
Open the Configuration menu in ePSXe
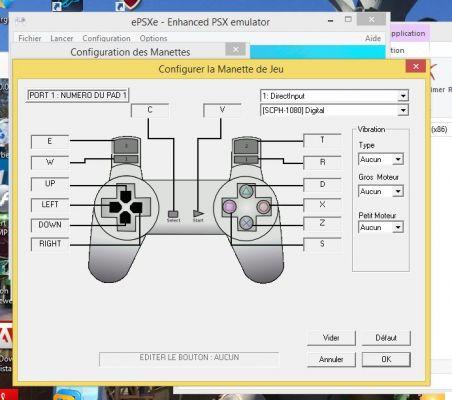tap(106, 39)
